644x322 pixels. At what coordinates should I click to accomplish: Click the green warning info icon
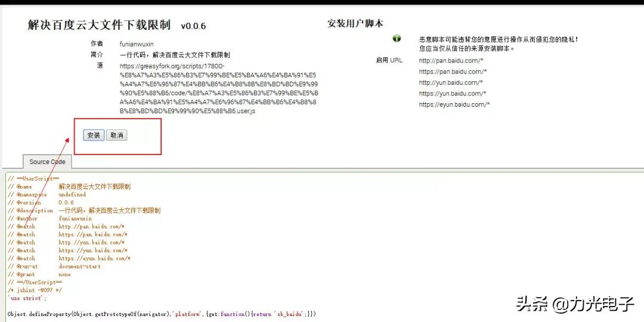click(397, 38)
